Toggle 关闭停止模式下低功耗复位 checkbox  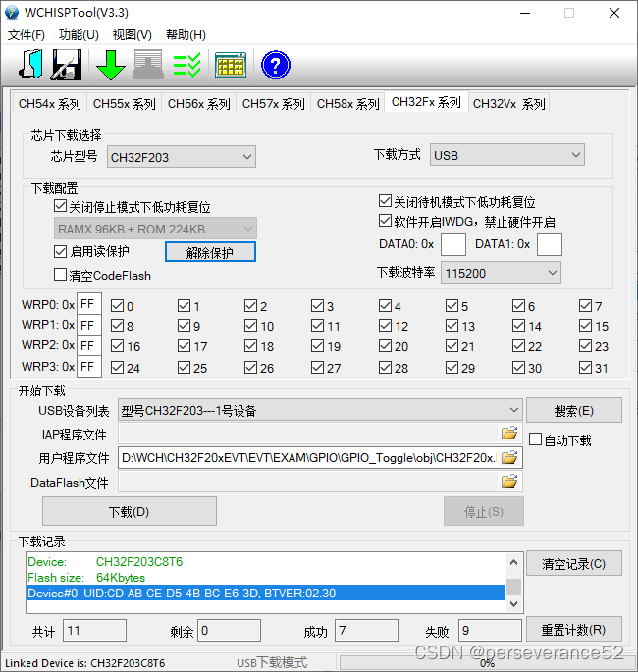pos(60,206)
